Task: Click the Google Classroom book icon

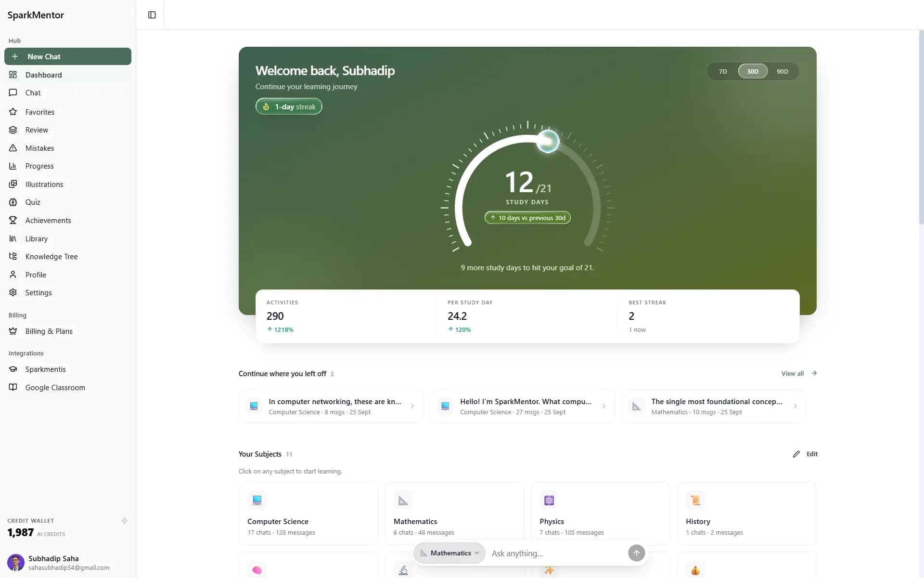Action: point(13,387)
